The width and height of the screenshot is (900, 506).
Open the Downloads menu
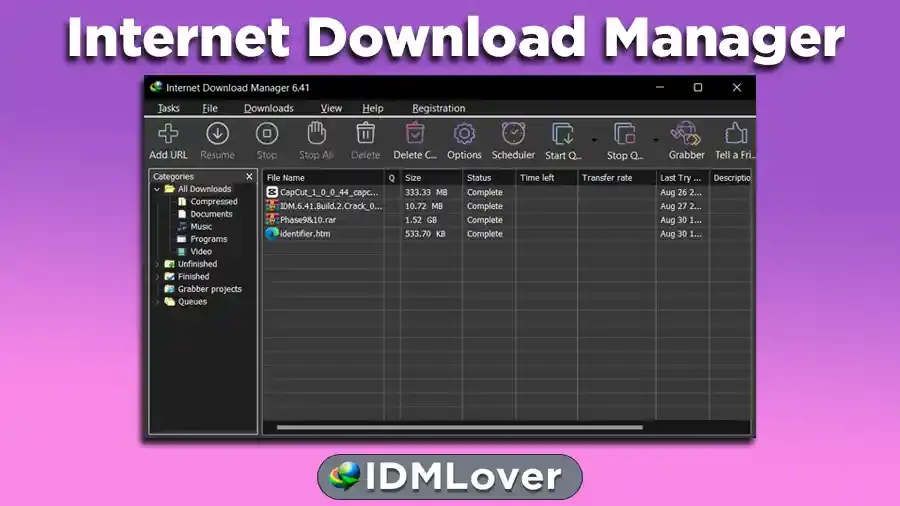[269, 108]
